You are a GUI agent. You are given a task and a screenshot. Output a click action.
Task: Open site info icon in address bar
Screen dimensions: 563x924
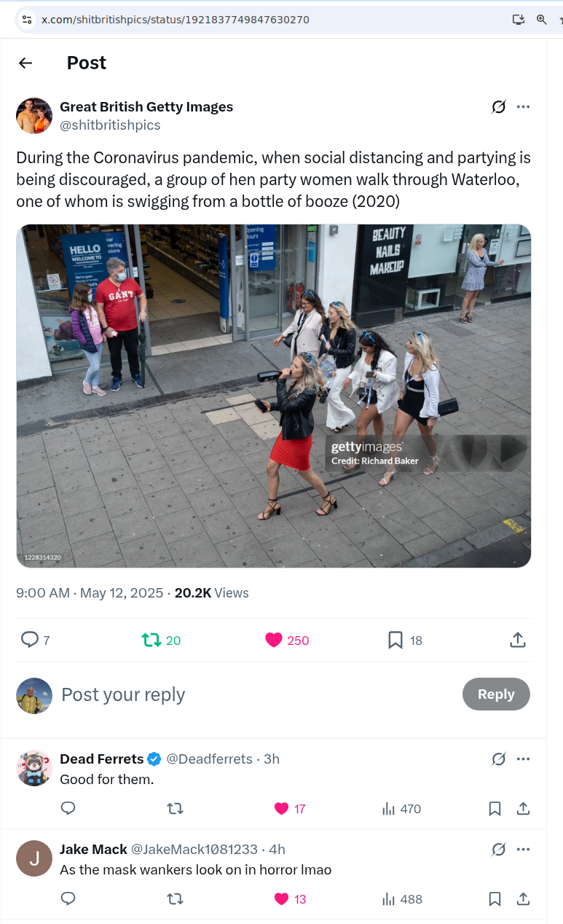tap(27, 20)
